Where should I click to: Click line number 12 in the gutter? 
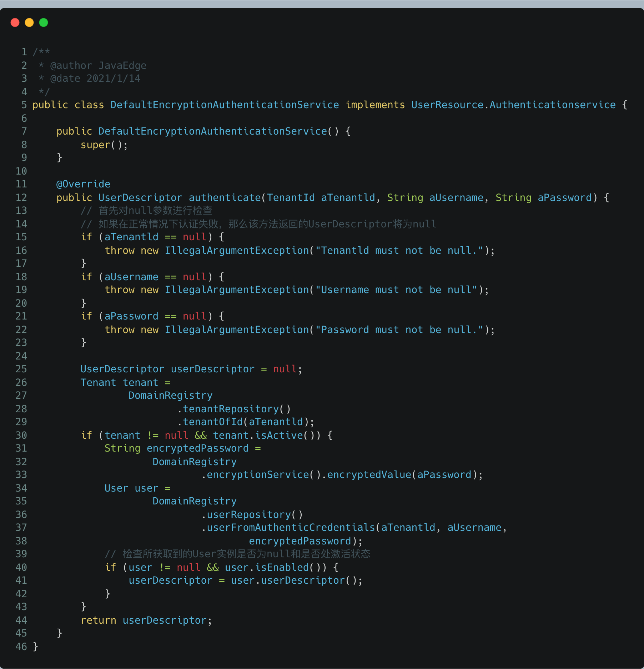21,198
